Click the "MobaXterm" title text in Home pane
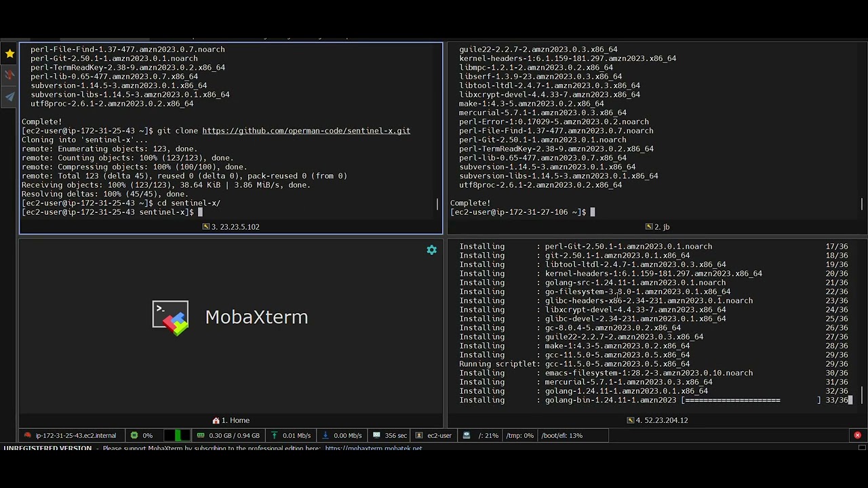Screen dimensions: 868x488 tap(256, 317)
